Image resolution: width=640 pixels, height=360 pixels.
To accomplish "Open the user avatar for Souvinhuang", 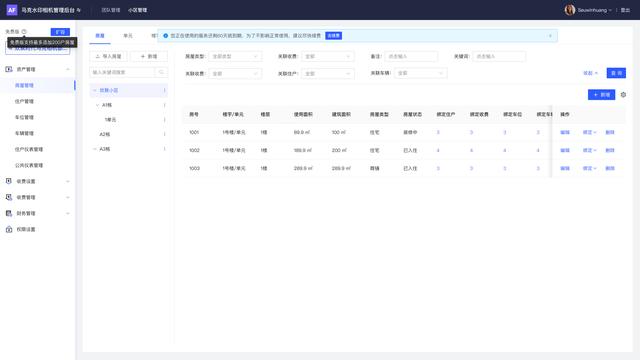I will pos(570,10).
